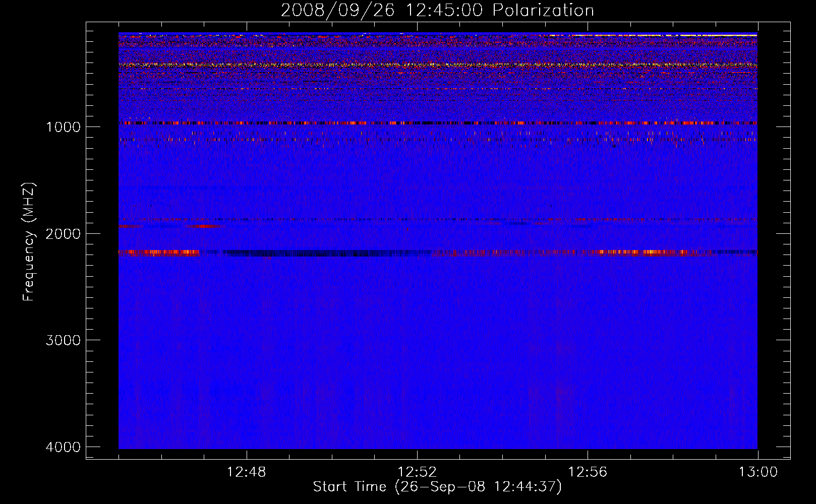Click the 'Frequency (MHZ)' y-axis label
The image size is (816, 504).
click(x=29, y=242)
